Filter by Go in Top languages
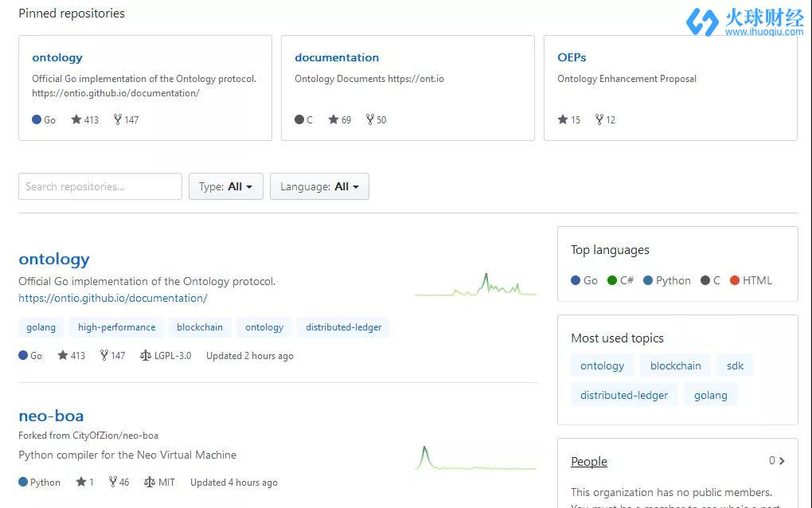812x508 pixels. [584, 280]
